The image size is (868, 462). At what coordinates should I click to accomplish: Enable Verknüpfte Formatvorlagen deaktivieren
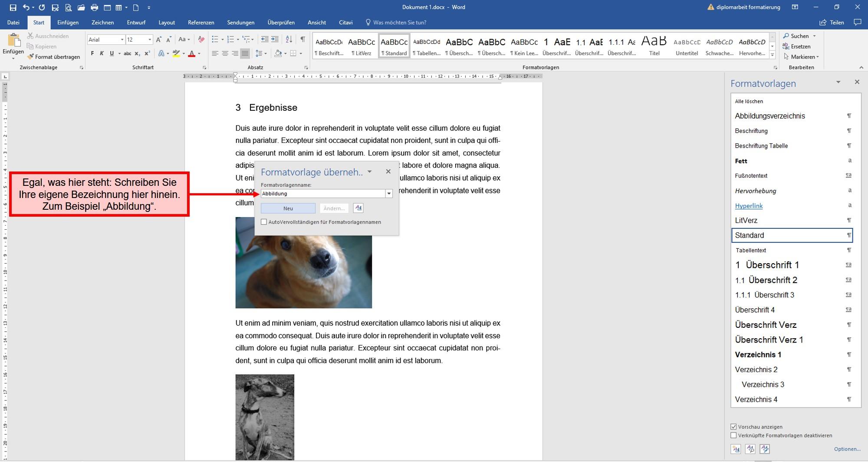point(733,435)
